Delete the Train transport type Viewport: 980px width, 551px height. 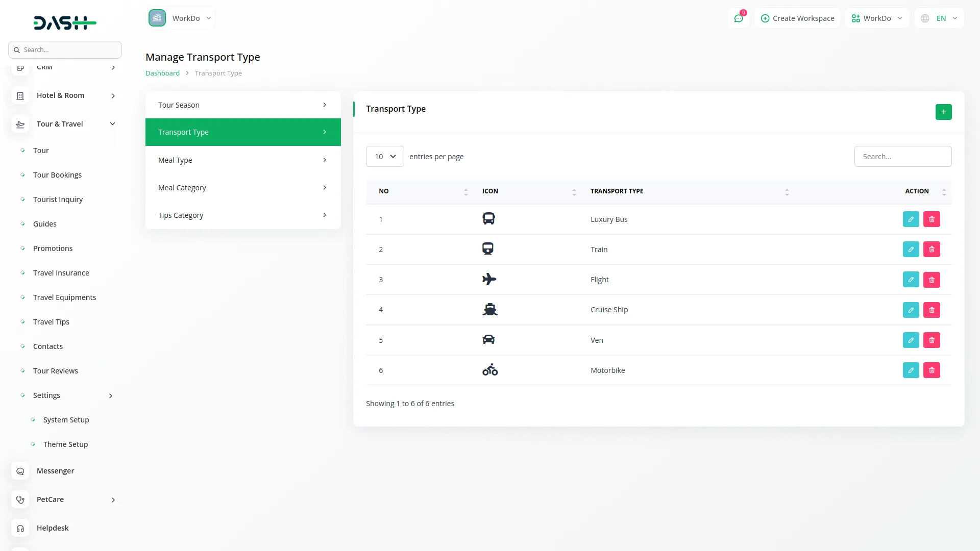point(932,249)
